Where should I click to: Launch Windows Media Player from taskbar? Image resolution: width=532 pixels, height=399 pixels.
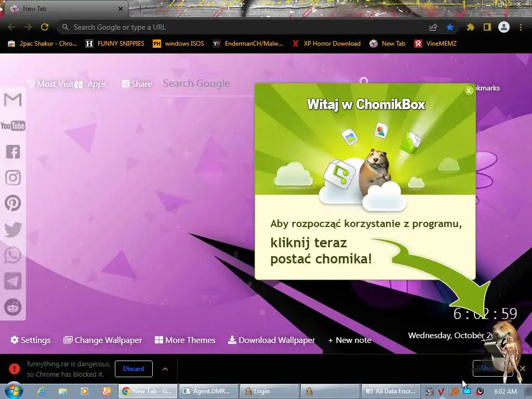click(85, 391)
